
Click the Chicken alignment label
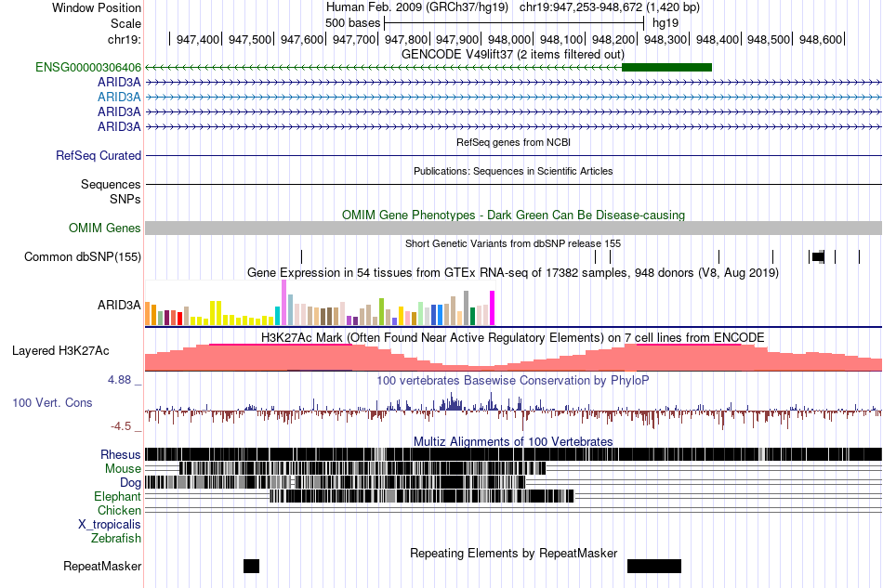tap(119, 510)
